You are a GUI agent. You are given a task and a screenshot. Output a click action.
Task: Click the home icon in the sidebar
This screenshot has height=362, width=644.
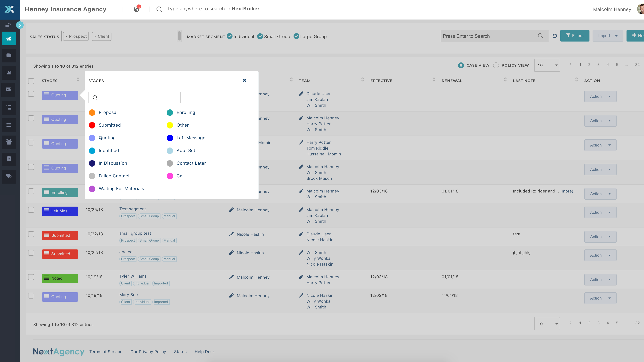coord(9,39)
